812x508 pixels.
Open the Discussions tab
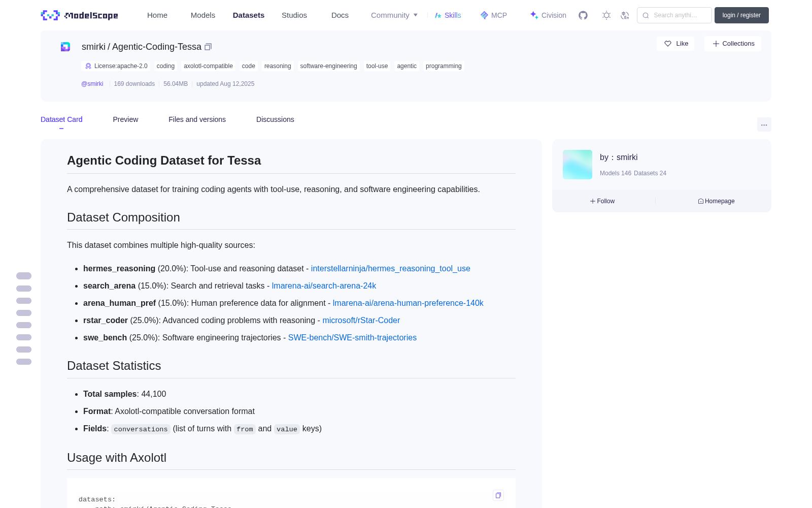pyautogui.click(x=275, y=119)
